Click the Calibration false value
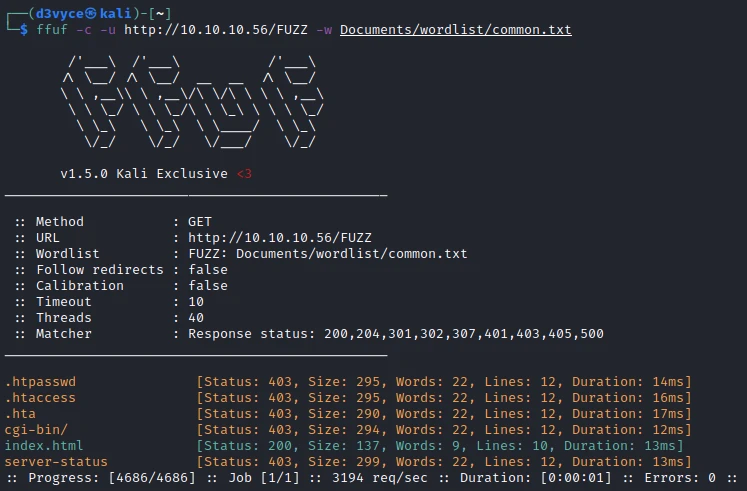Screen dimensions: 747x491 208,286
